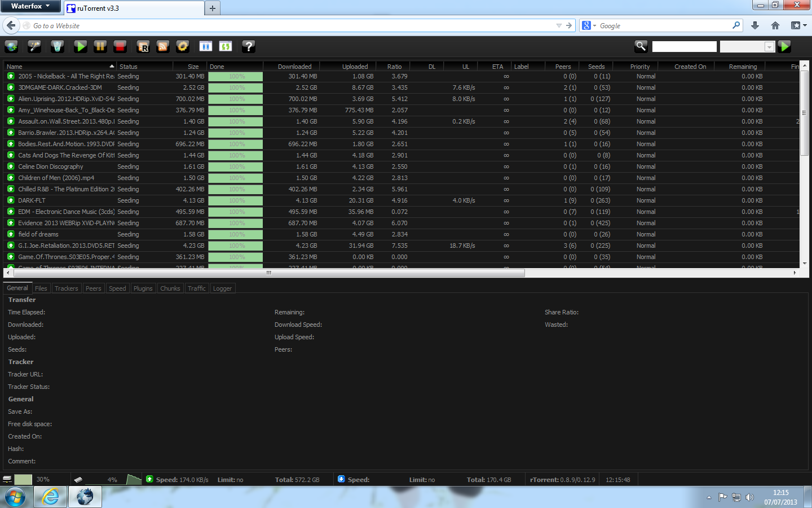This screenshot has height=508, width=812.
Task: Open Settings via the gear icon
Action: [182, 46]
